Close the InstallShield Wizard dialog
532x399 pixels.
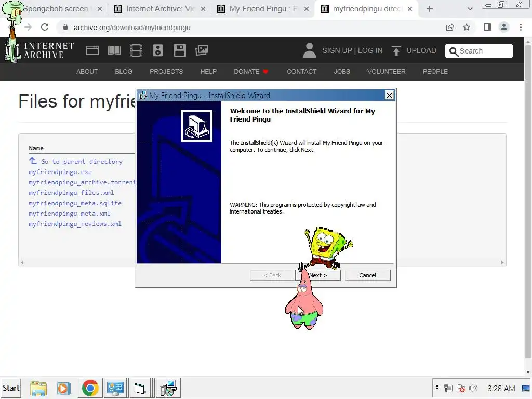tap(389, 96)
